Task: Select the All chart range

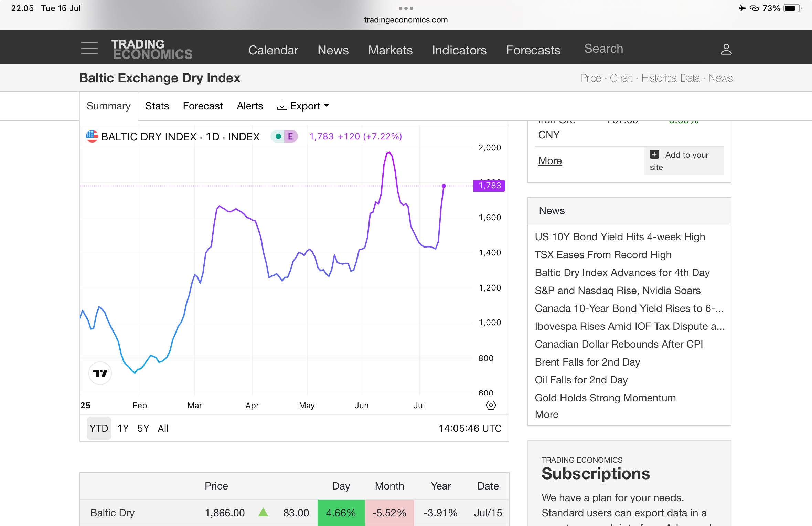Action: pos(163,428)
